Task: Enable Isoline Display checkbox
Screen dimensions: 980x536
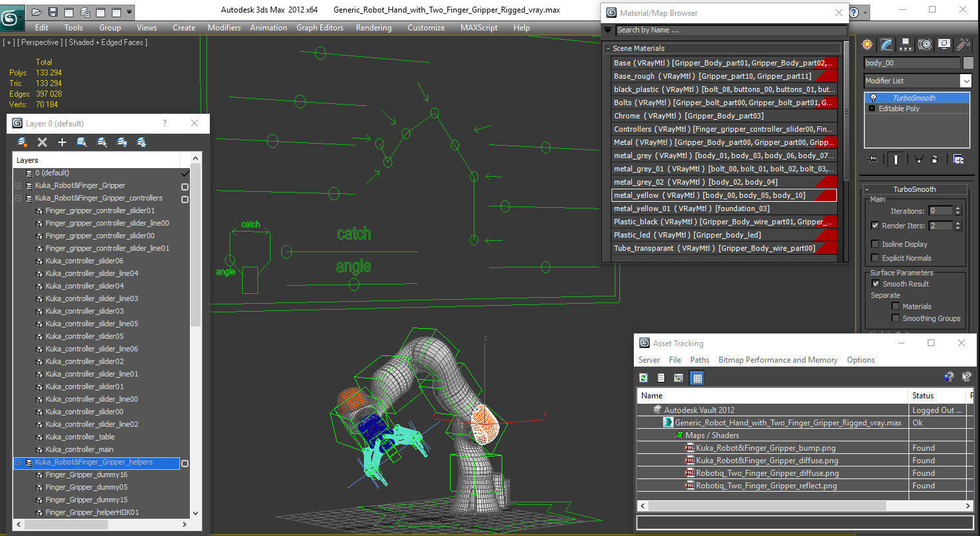Action: (875, 244)
